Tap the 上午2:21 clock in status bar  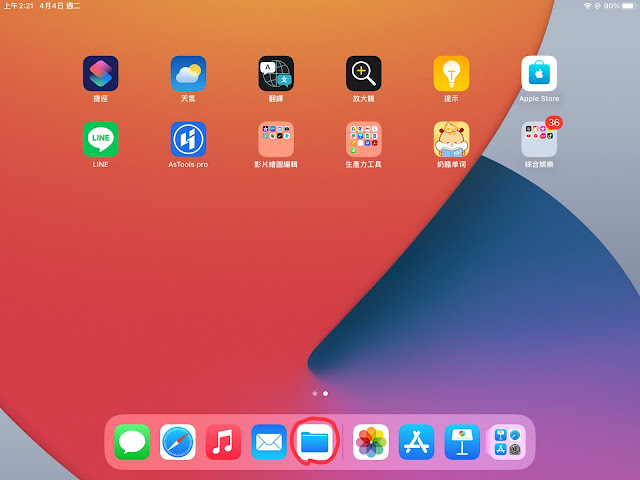[x=19, y=6]
